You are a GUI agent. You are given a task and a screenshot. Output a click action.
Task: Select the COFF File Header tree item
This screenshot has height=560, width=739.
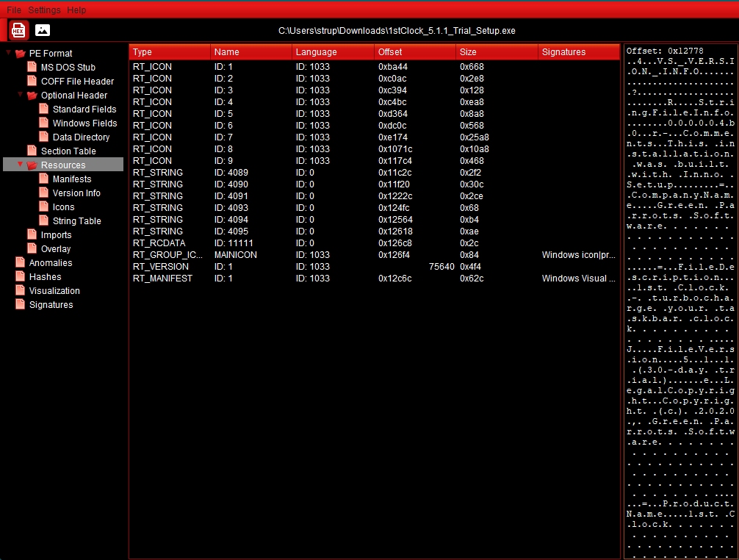point(77,81)
